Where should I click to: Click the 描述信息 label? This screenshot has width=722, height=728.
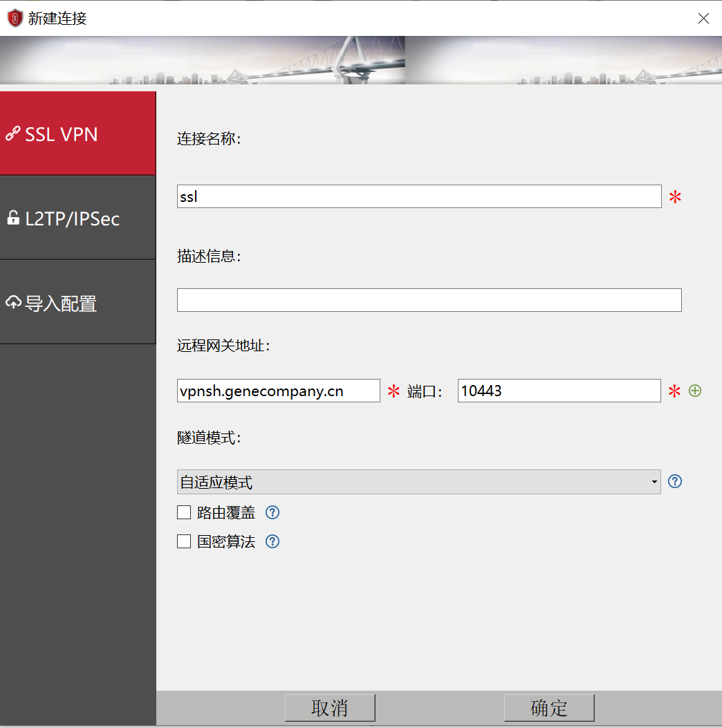click(x=209, y=256)
